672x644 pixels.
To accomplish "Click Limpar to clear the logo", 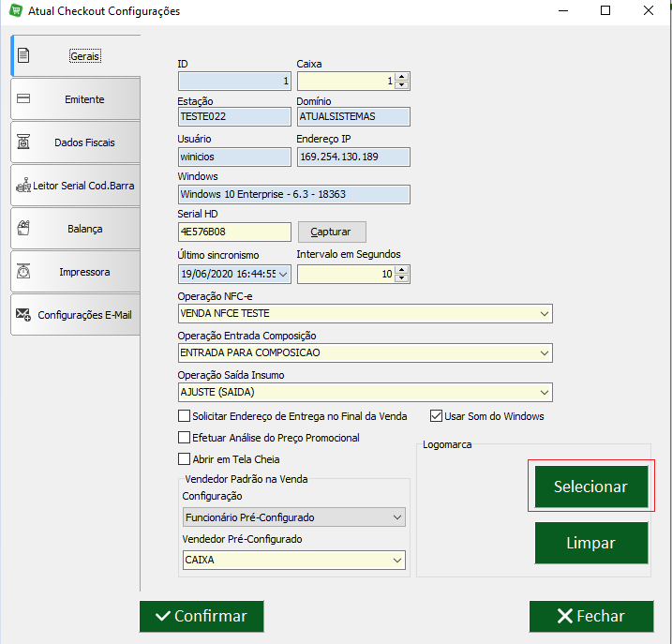I will coord(591,543).
